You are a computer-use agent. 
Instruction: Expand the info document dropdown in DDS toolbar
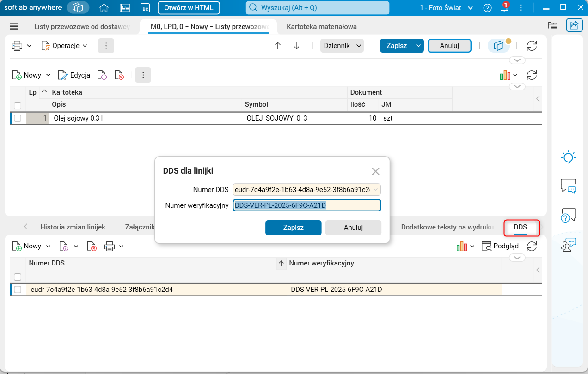pyautogui.click(x=76, y=247)
